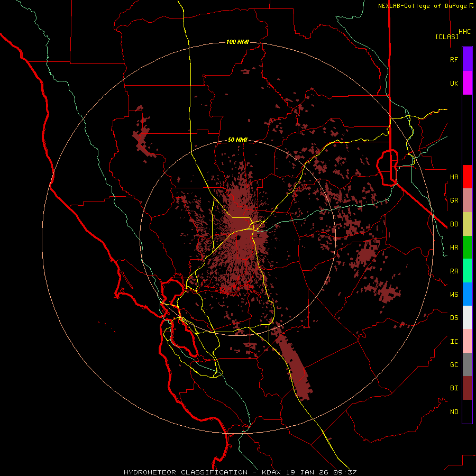Click the UK legend label

click(x=454, y=83)
